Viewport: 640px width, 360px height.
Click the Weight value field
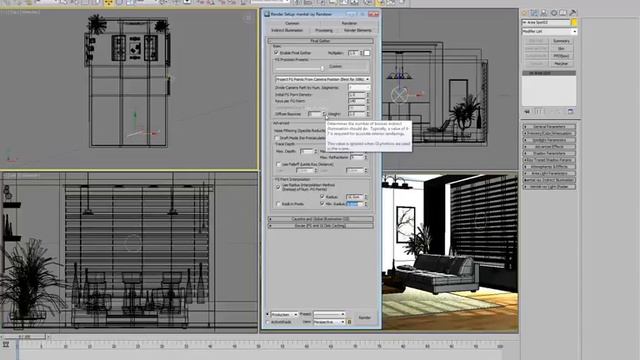[x=357, y=114]
